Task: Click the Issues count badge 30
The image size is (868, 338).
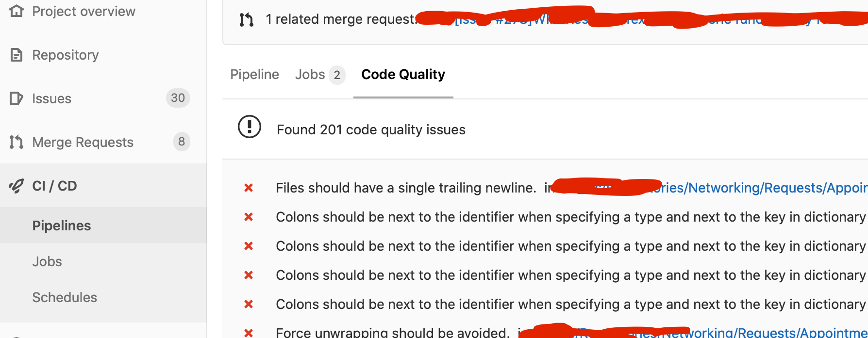Action: [x=178, y=98]
